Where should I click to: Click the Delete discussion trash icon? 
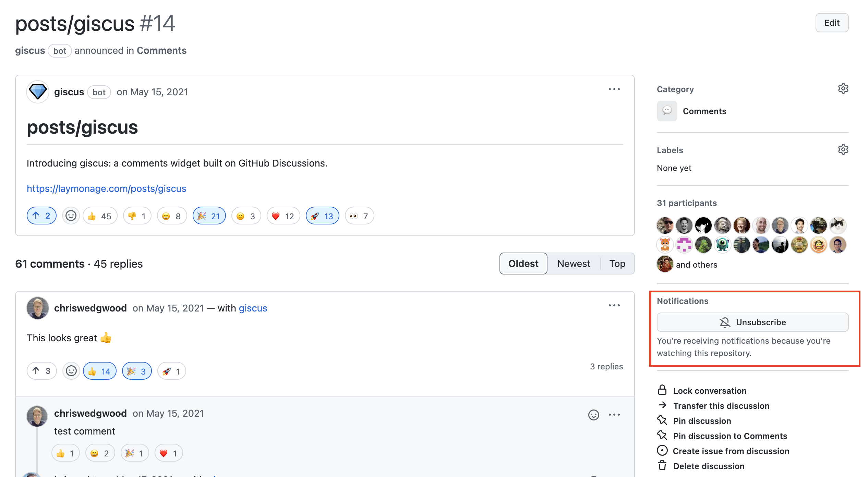tap(663, 466)
